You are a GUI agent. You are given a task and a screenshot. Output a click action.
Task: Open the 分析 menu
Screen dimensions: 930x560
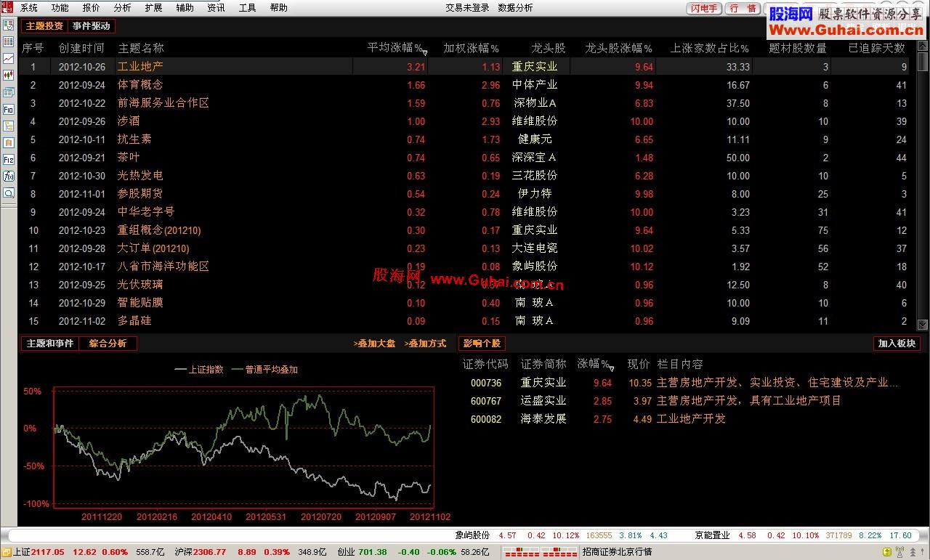point(123,8)
